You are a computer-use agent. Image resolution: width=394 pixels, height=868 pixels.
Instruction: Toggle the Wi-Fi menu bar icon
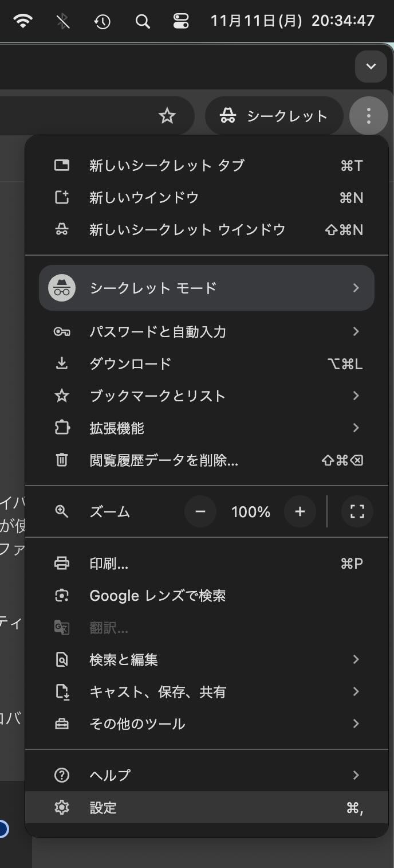23,22
